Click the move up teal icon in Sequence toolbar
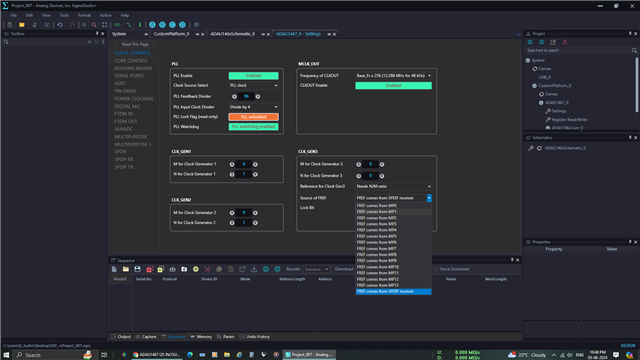The image size is (640, 360). [266, 269]
